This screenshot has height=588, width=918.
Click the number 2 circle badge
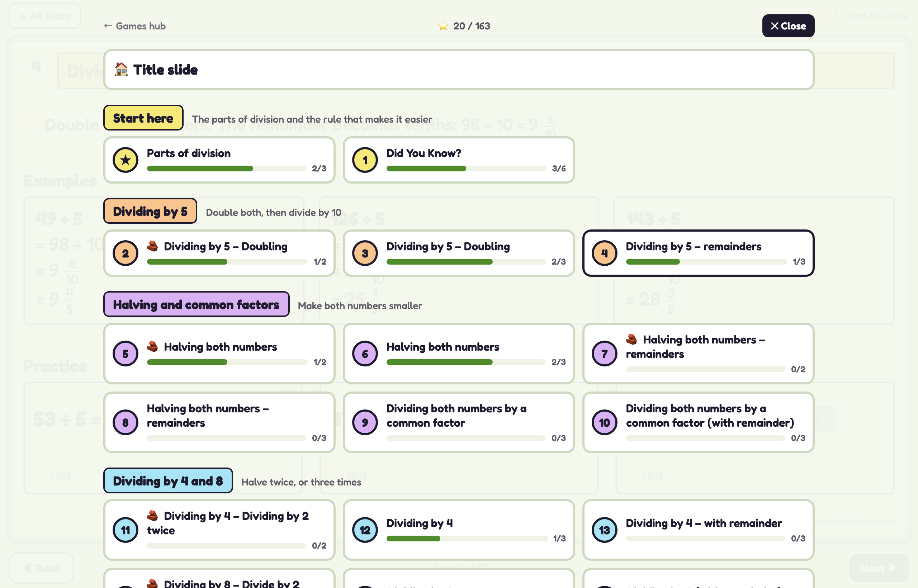click(125, 253)
